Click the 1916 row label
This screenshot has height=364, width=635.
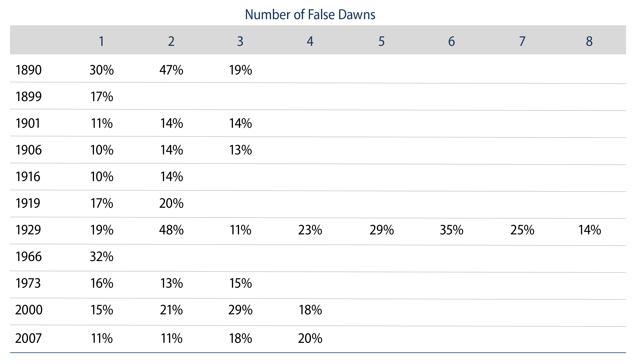pos(28,177)
